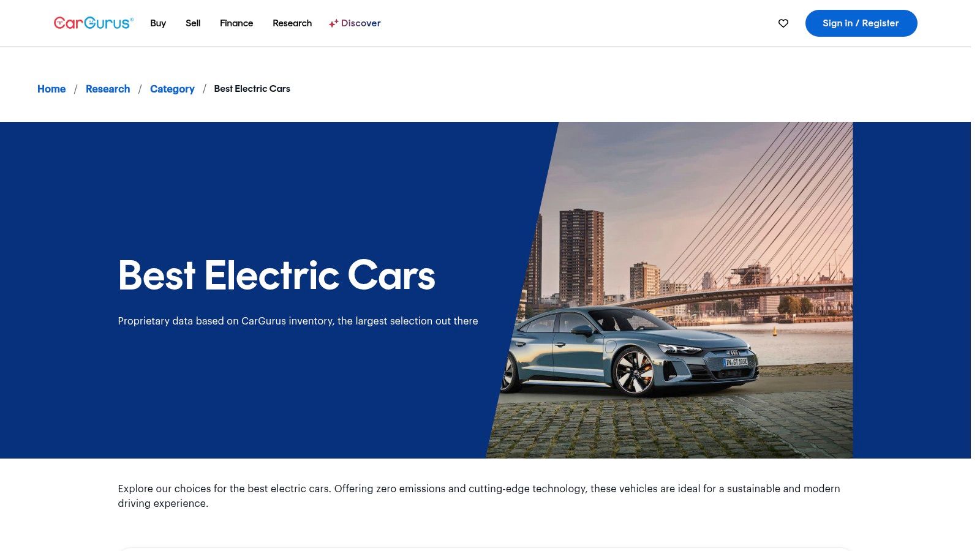Click the CarGurus logo
The height and width of the screenshot is (551, 980).
(94, 23)
